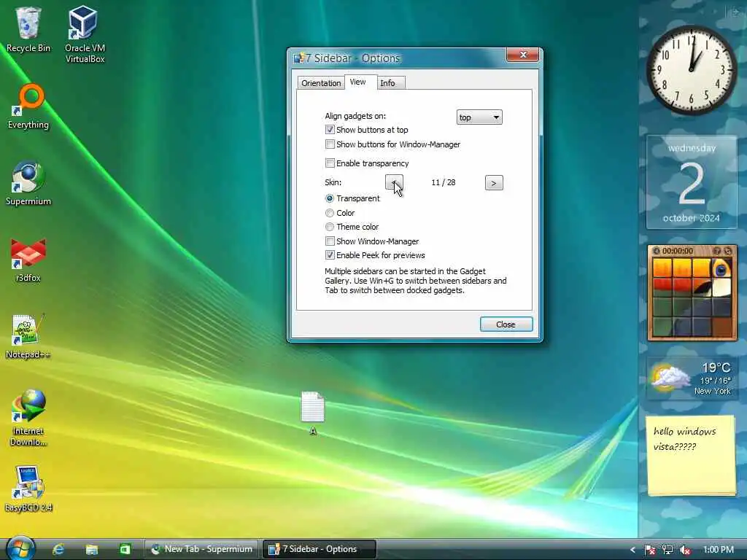Switch to New Tab - Supermium taskbar button
The height and width of the screenshot is (560, 747).
tap(201, 549)
